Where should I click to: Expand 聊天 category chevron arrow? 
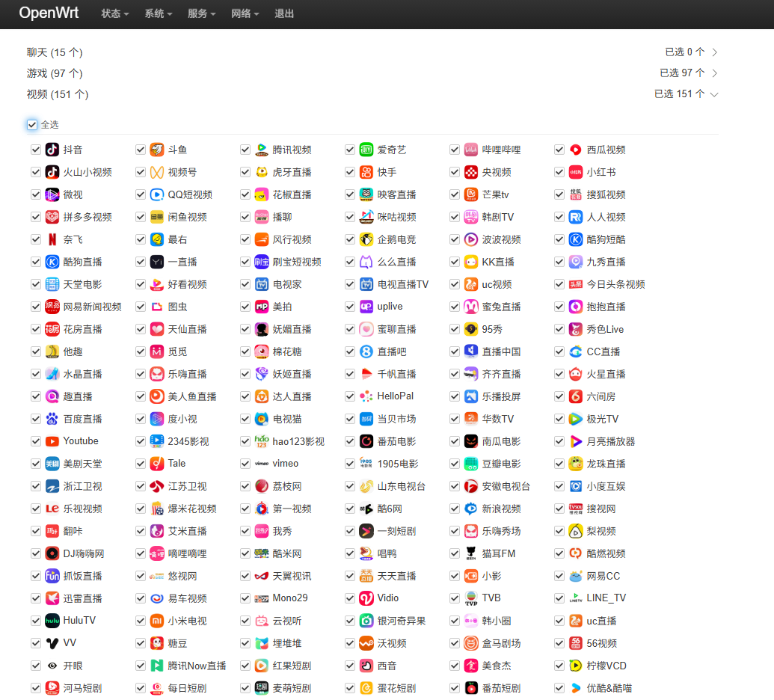(714, 52)
